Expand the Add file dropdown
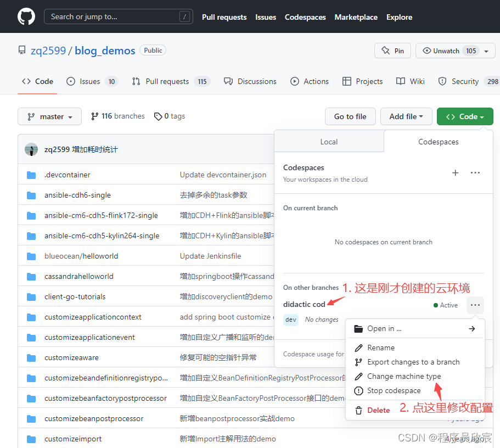 pos(406,116)
